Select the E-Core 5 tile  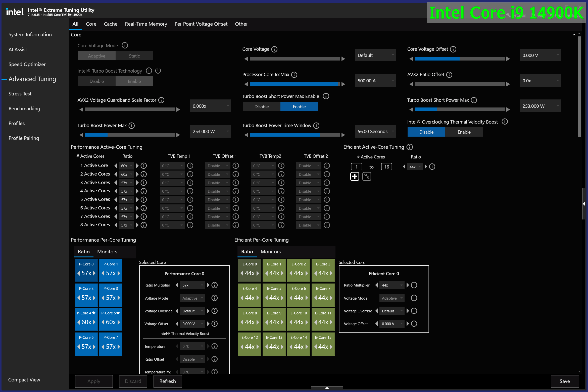click(x=274, y=295)
